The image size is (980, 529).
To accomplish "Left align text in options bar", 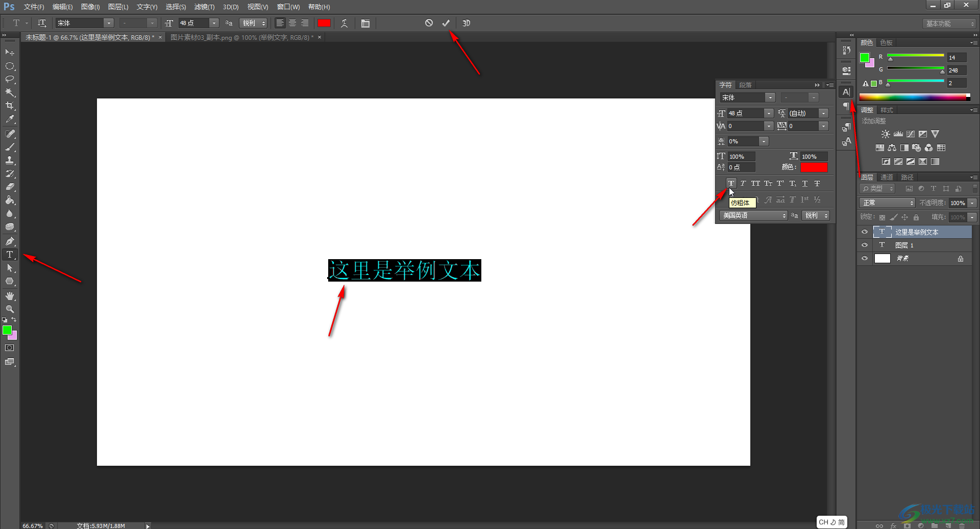I will [x=280, y=23].
